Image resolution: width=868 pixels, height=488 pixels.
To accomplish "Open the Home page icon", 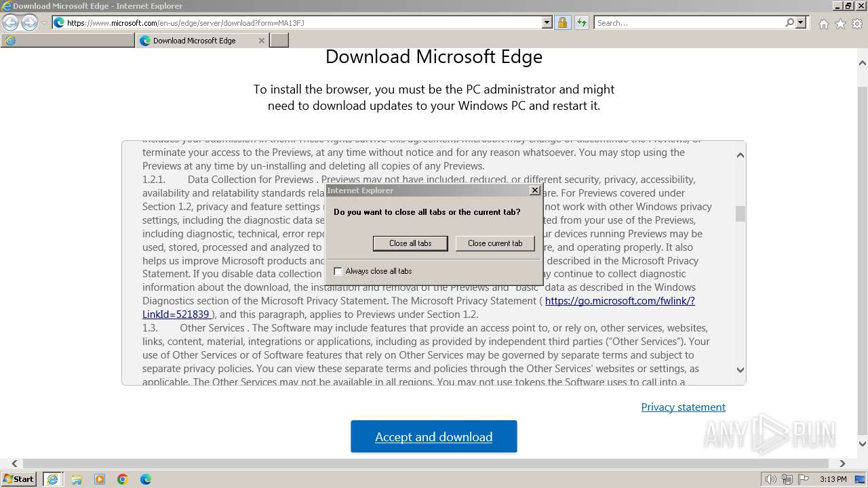I will tap(823, 24).
